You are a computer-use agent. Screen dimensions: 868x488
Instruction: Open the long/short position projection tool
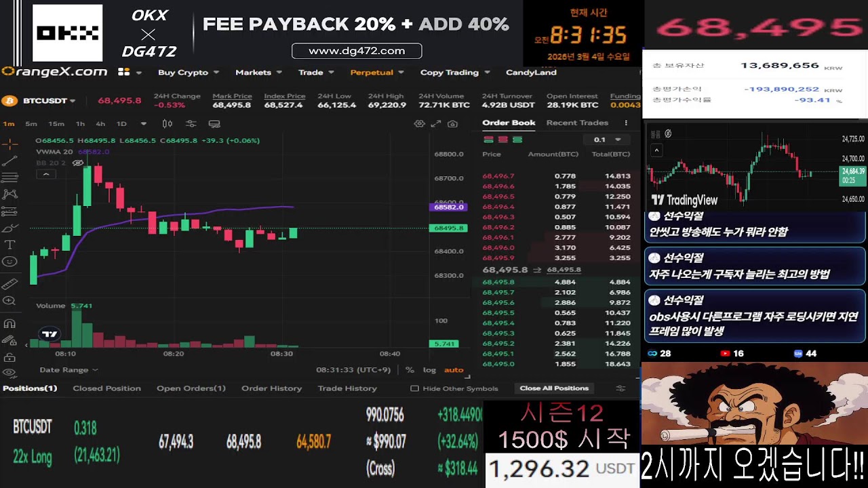click(9, 211)
